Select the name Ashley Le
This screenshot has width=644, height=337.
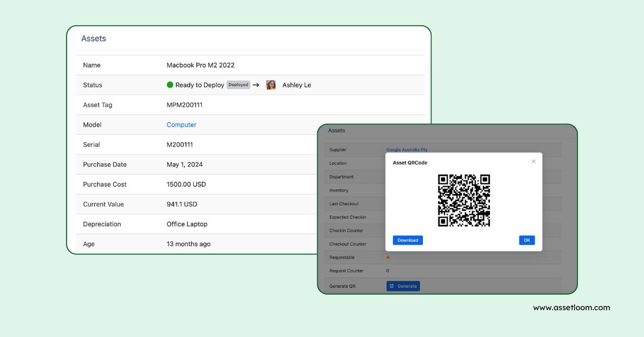(x=297, y=85)
